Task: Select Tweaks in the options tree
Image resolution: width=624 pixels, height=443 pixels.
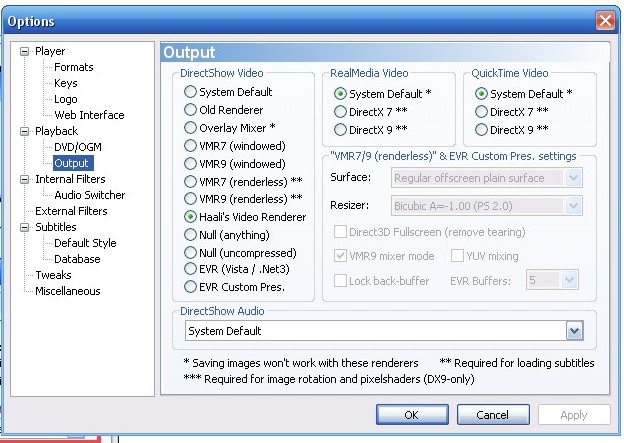Action: [53, 275]
